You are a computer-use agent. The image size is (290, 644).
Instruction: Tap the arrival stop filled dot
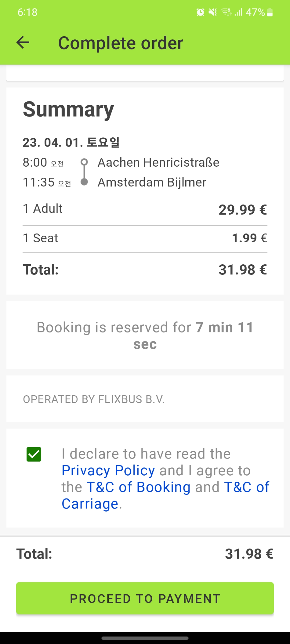tap(84, 182)
